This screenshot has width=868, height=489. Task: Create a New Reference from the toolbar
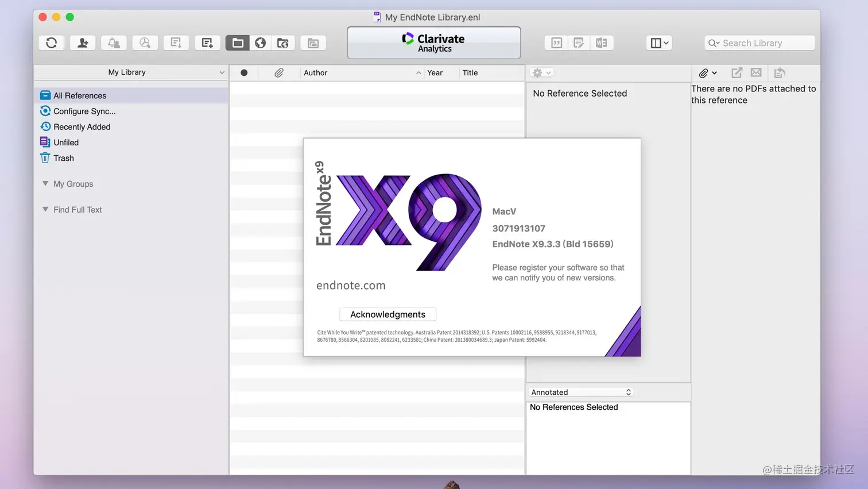pyautogui.click(x=207, y=43)
